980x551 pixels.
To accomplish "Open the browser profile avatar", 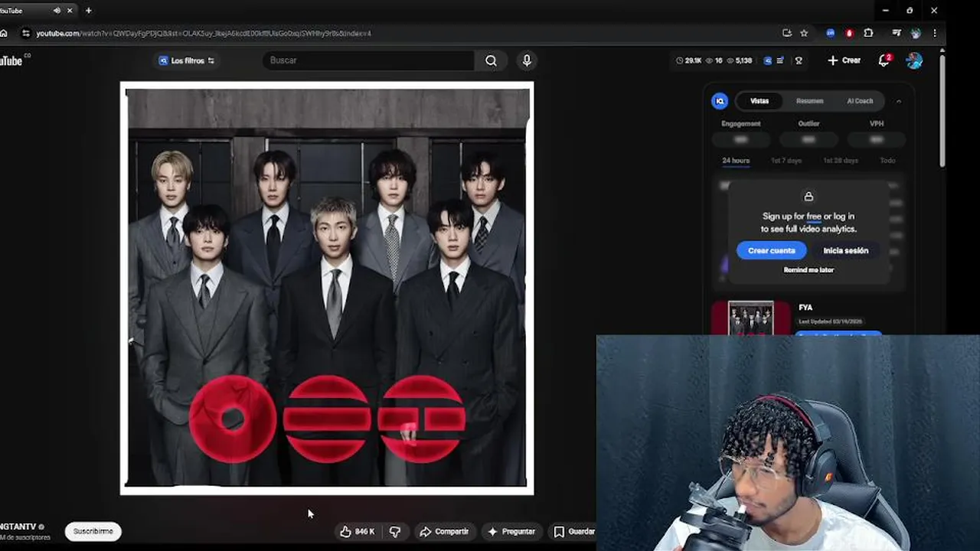I will click(916, 33).
